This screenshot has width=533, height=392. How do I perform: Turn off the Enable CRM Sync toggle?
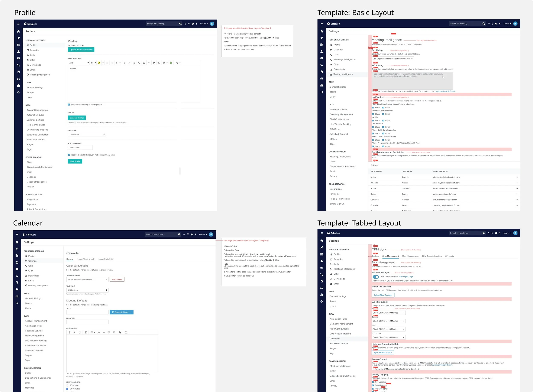pyautogui.click(x=376, y=277)
